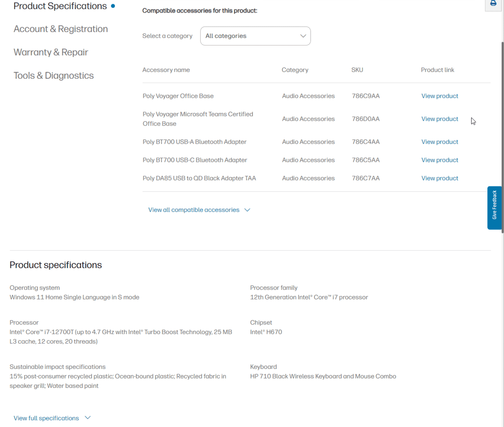Open the Give Feedback side tab
The height and width of the screenshot is (427, 504).
pyautogui.click(x=494, y=207)
